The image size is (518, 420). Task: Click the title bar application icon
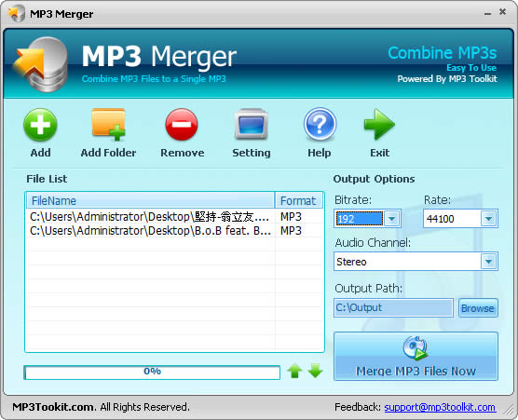click(x=16, y=14)
